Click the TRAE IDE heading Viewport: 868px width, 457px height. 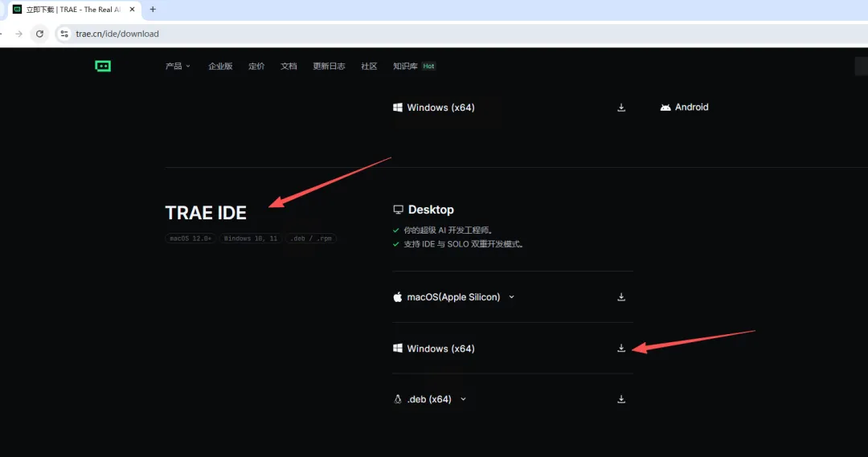pos(206,213)
